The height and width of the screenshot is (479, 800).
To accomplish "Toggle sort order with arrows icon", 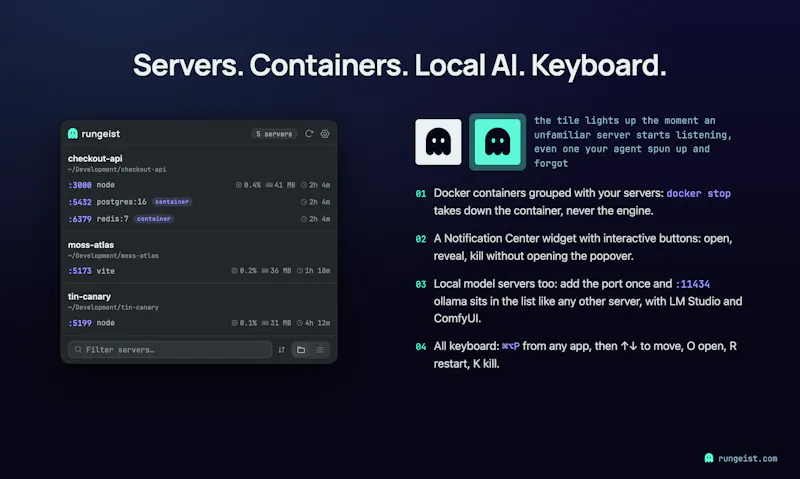I will (x=281, y=349).
